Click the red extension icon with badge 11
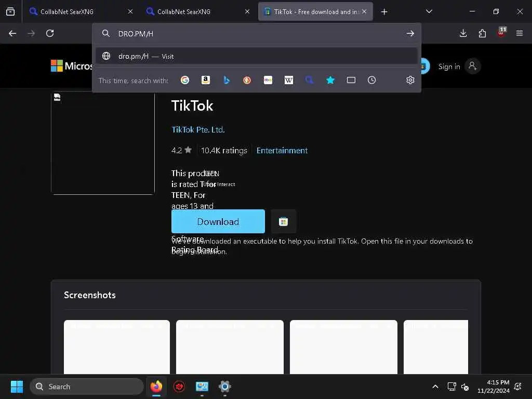Image resolution: width=532 pixels, height=399 pixels. (501, 33)
